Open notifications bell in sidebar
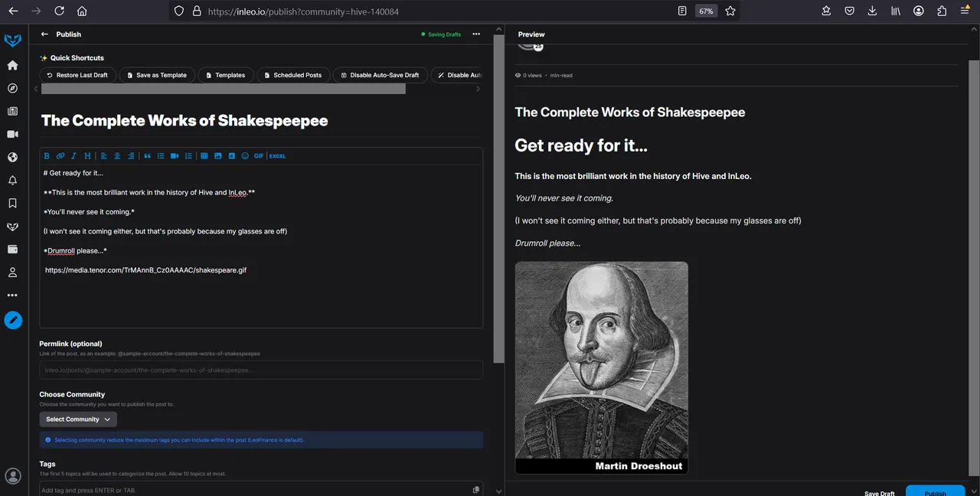Screen dimensions: 980x496 pos(12,181)
